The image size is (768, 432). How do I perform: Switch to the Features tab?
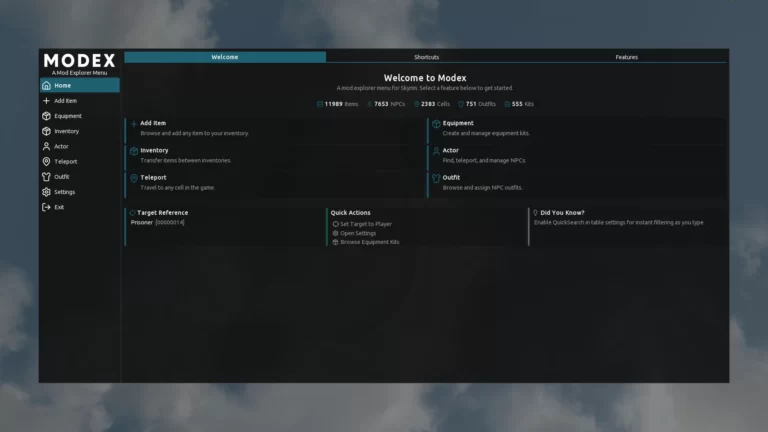pyautogui.click(x=626, y=57)
